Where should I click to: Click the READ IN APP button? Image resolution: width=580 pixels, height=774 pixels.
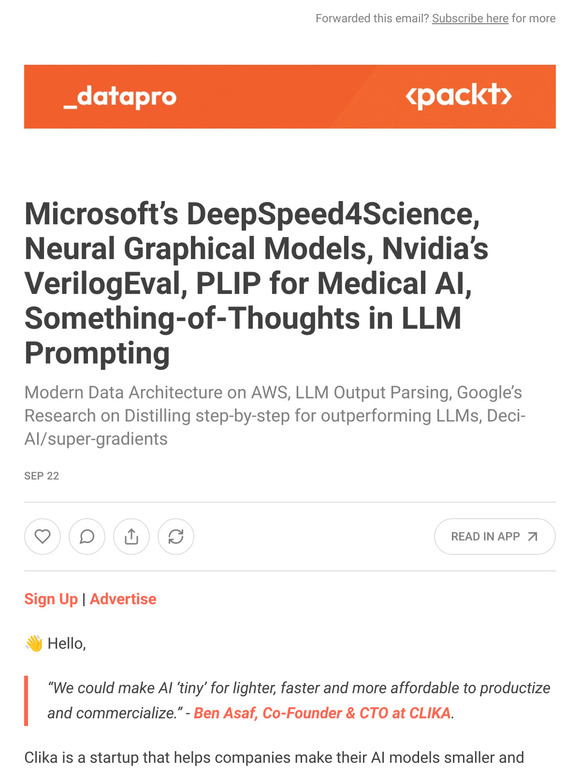pyautogui.click(x=495, y=537)
